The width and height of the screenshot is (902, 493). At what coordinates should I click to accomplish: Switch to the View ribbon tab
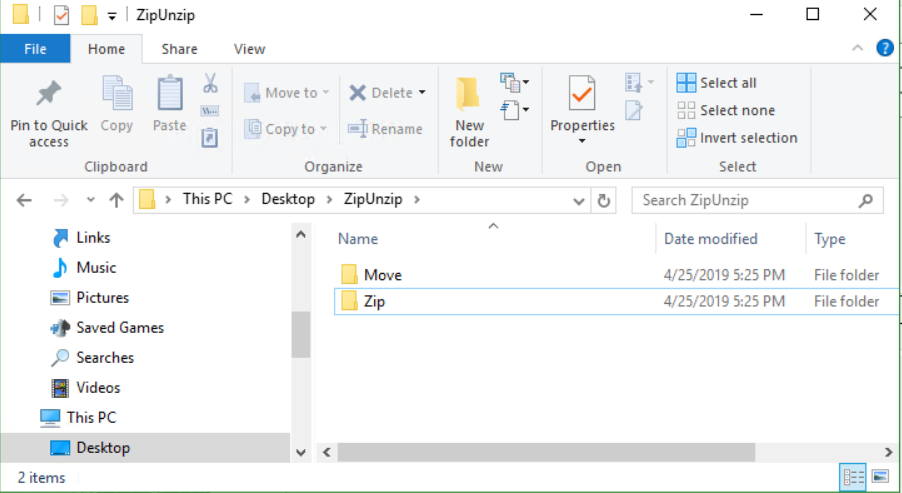[x=249, y=48]
